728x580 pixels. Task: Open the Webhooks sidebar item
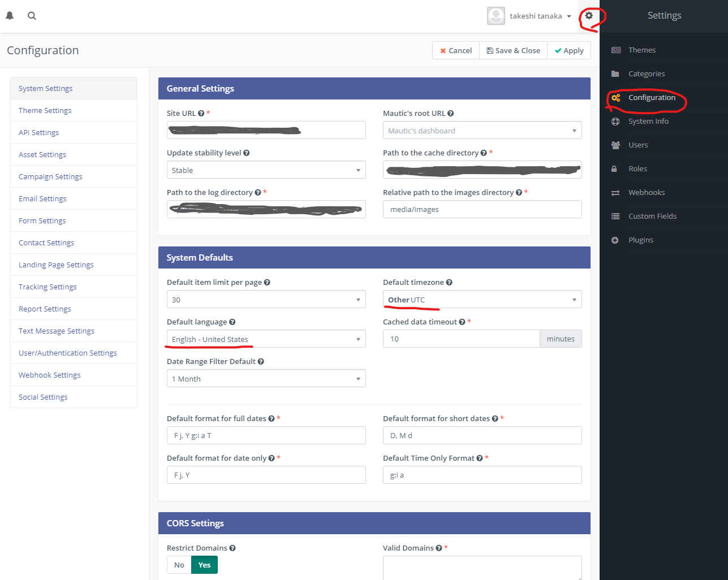click(646, 192)
